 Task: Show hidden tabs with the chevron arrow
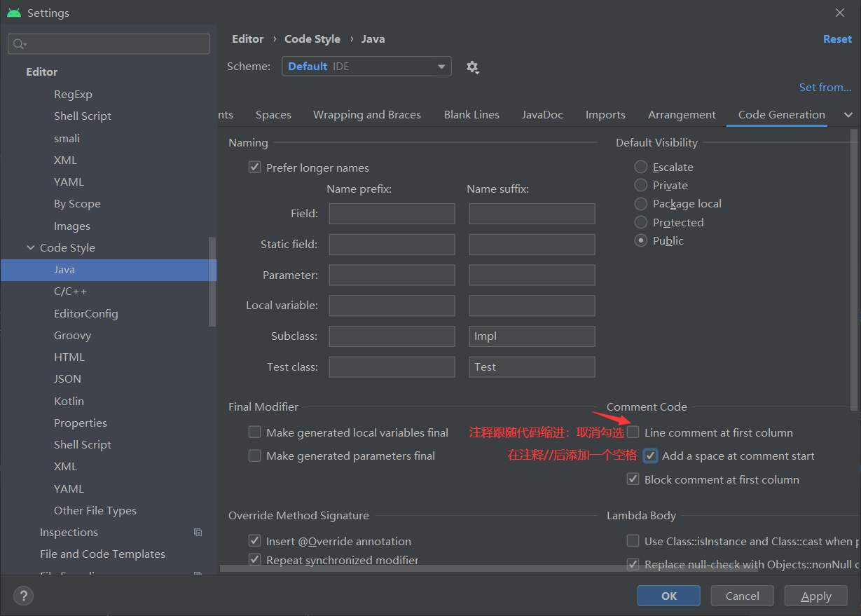click(x=848, y=115)
